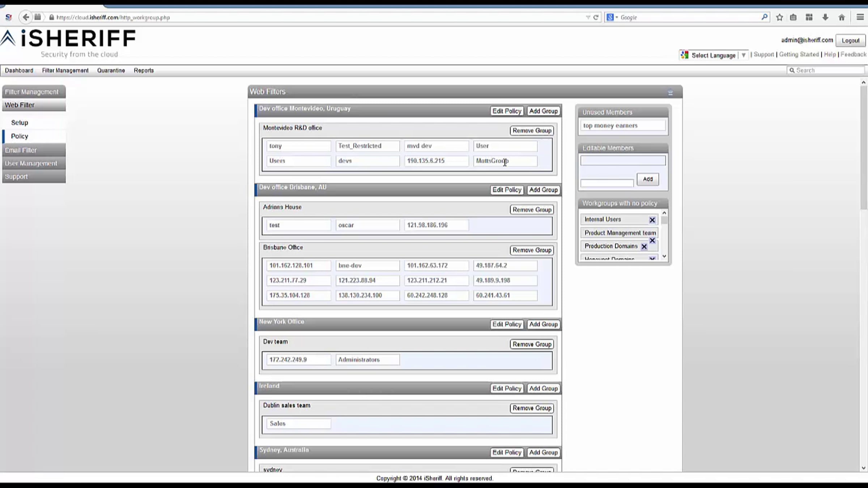Add Group to Ireland policy

coord(543,388)
